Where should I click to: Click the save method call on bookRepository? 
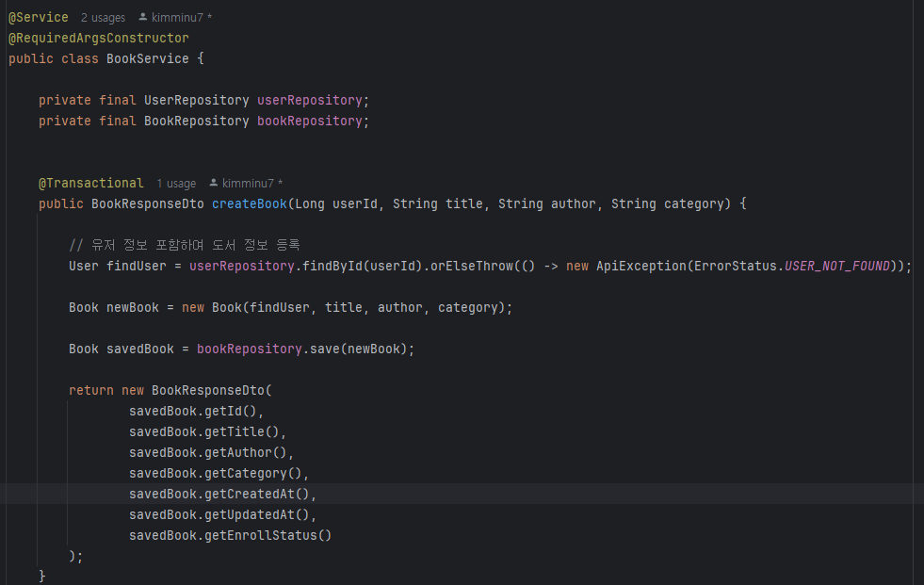pyautogui.click(x=325, y=349)
